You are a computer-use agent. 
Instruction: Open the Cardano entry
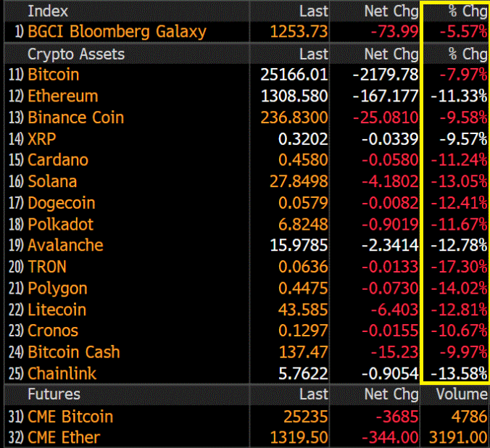coord(58,160)
